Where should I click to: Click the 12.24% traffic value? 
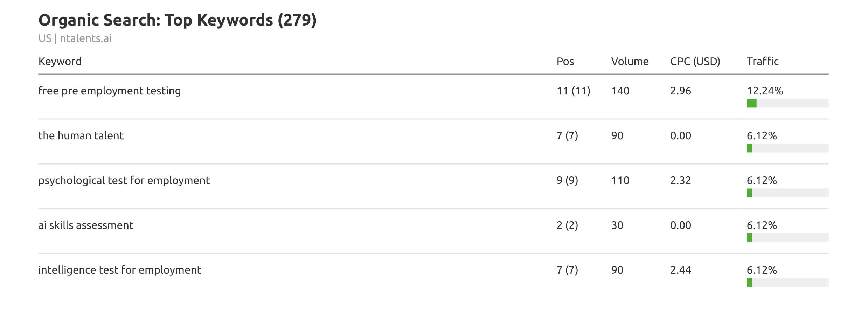tap(765, 91)
